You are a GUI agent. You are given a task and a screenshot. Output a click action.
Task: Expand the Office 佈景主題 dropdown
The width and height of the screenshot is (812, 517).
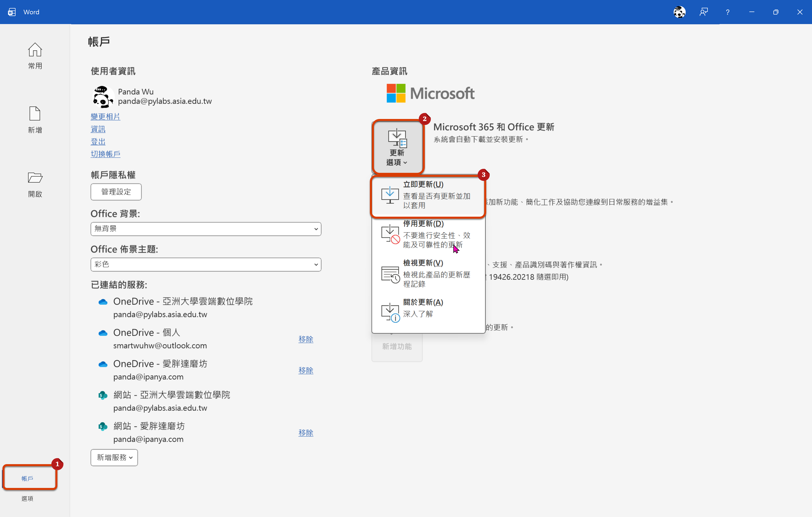coord(206,264)
